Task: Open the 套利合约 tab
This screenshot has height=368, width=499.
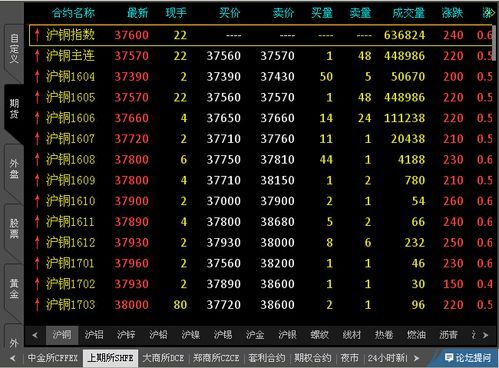Action: click(x=267, y=358)
